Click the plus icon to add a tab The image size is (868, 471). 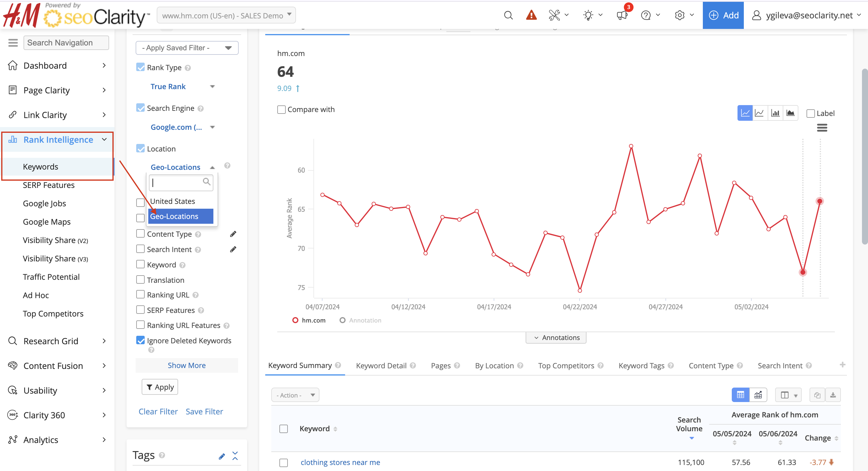[842, 365]
